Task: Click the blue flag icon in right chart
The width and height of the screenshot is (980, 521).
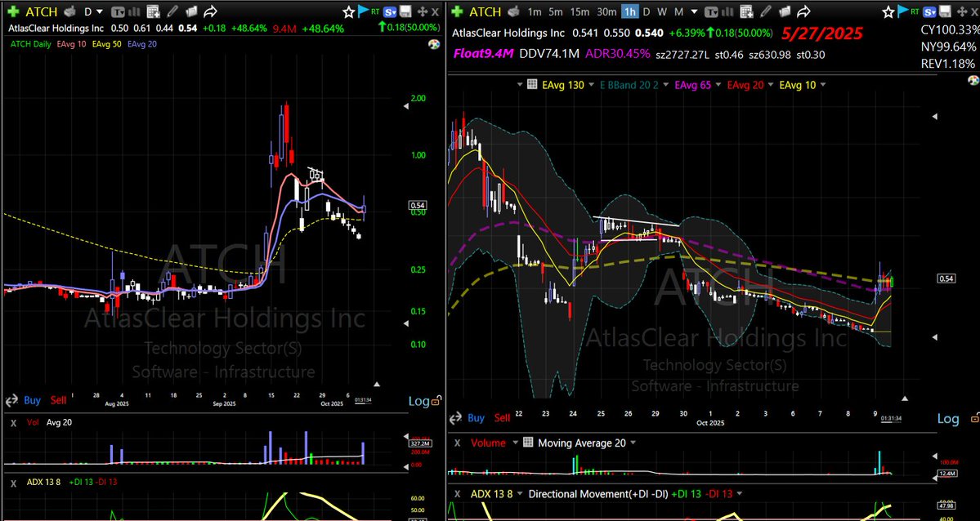Action: tap(903, 11)
